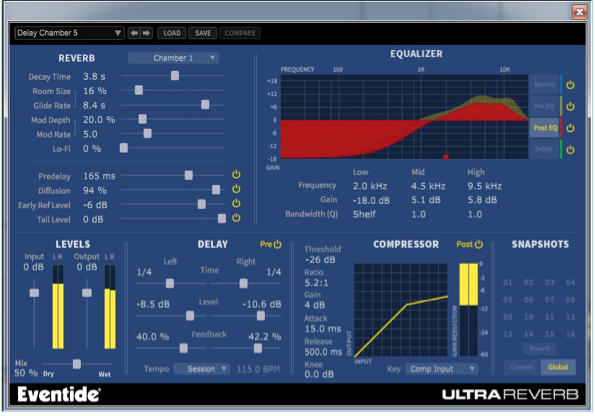
Task: Switch snapshots to Current
Action: point(521,367)
